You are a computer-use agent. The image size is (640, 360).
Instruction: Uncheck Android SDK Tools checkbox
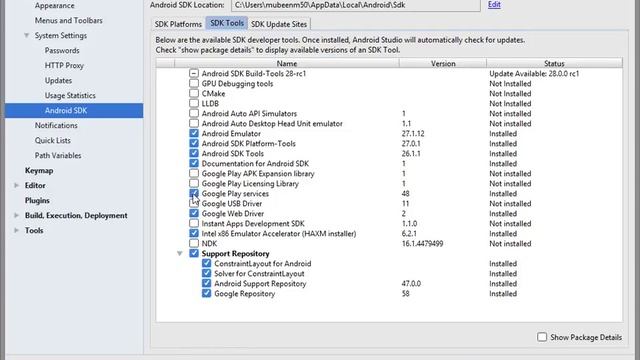[194, 153]
